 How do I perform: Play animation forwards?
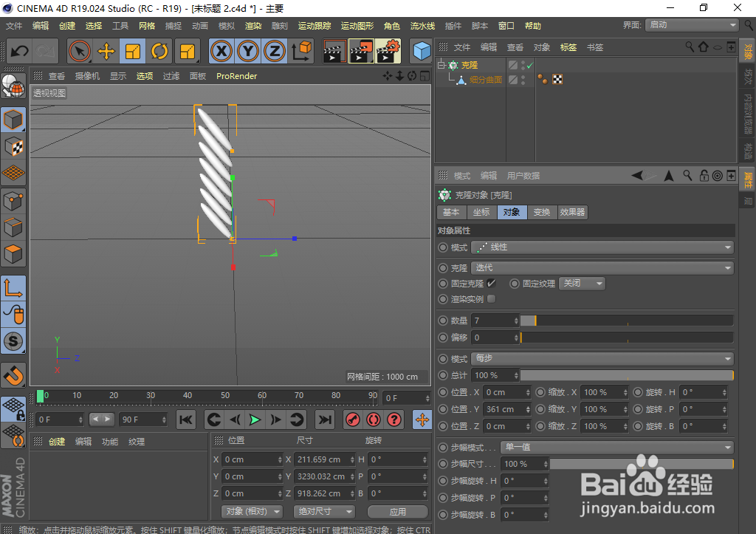point(255,420)
